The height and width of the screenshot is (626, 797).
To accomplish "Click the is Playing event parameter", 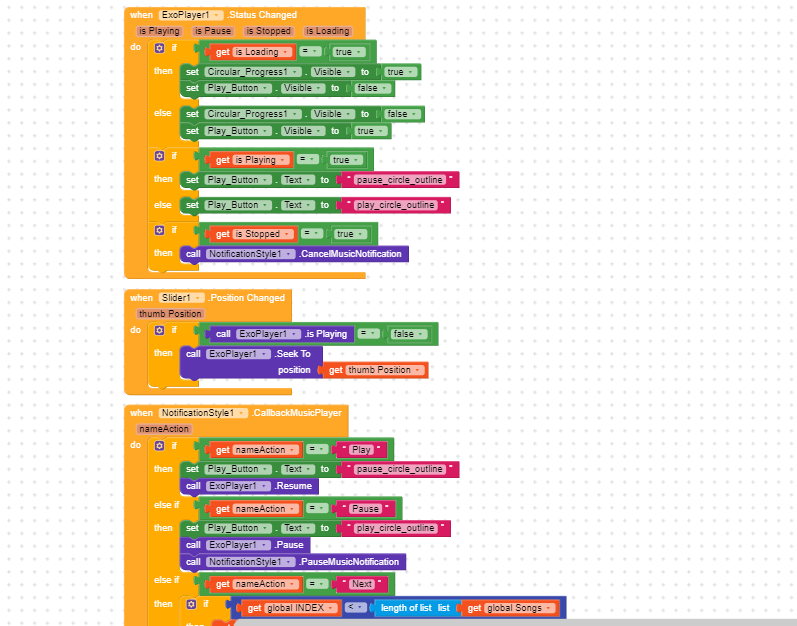I will pyautogui.click(x=159, y=31).
